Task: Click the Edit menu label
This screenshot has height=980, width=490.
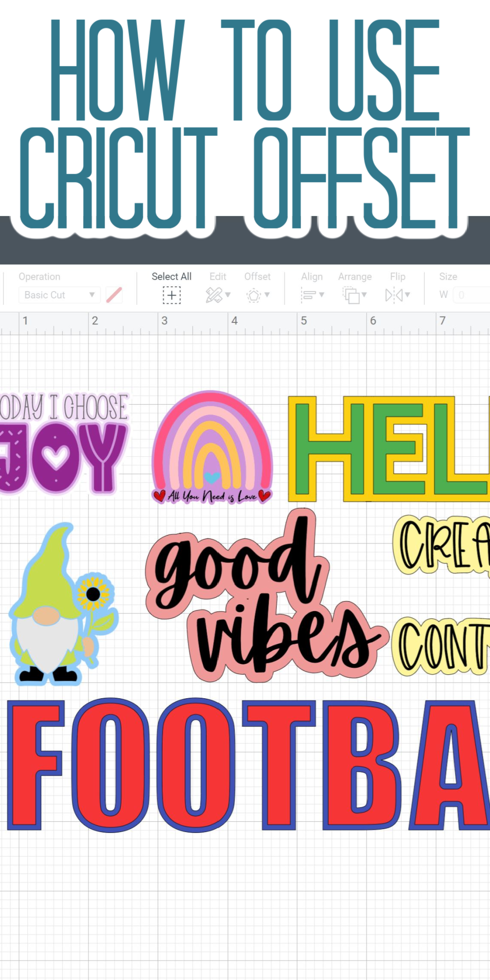Action: click(x=218, y=276)
